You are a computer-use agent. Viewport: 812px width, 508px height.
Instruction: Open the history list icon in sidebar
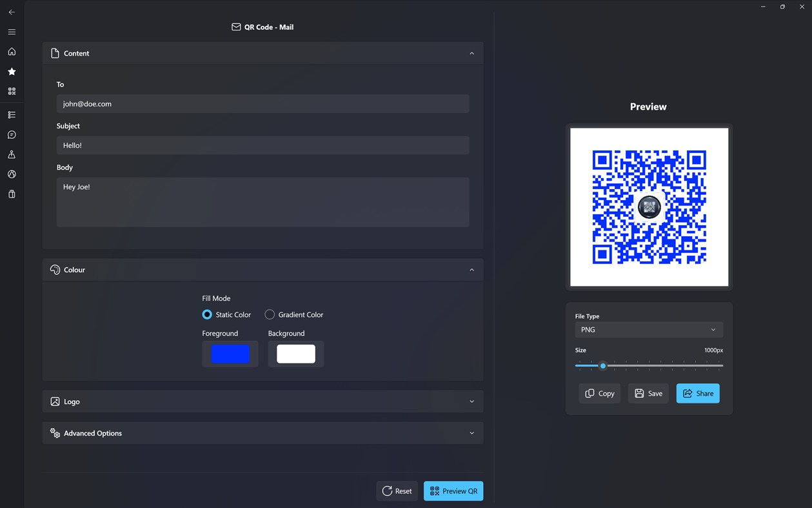(x=12, y=114)
